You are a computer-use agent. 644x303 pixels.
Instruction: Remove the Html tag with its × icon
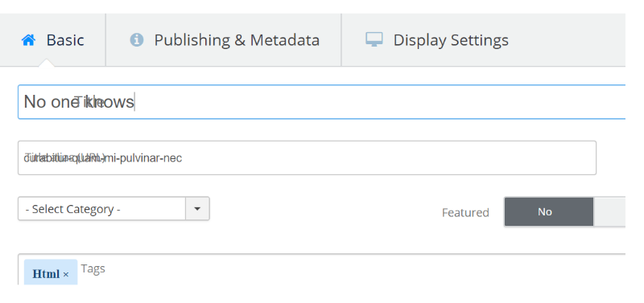66,275
